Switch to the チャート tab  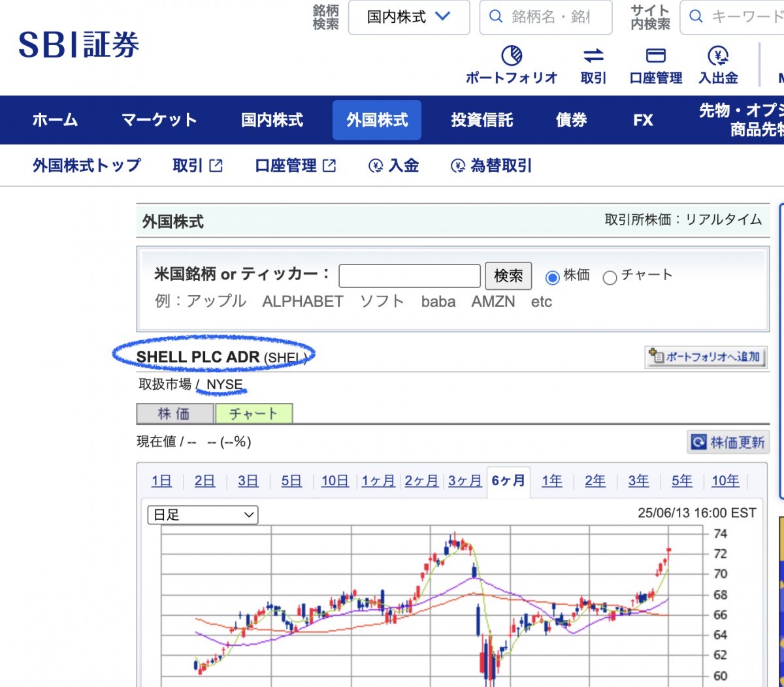[x=253, y=413]
